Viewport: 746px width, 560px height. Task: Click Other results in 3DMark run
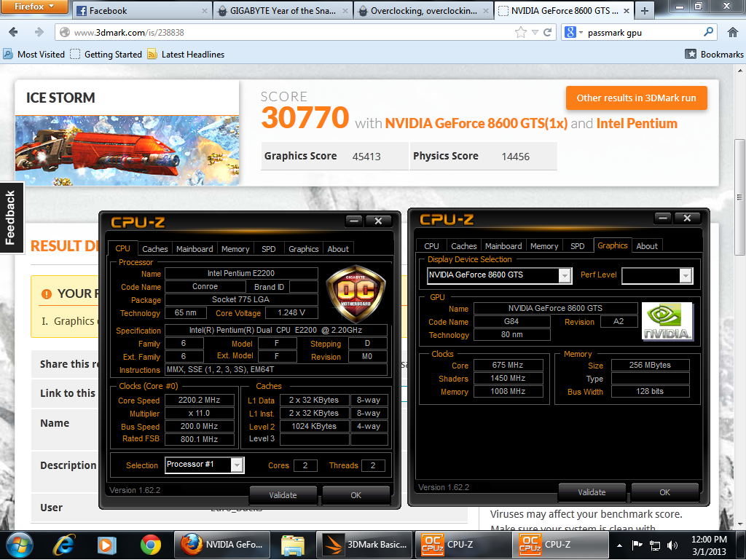coord(636,98)
